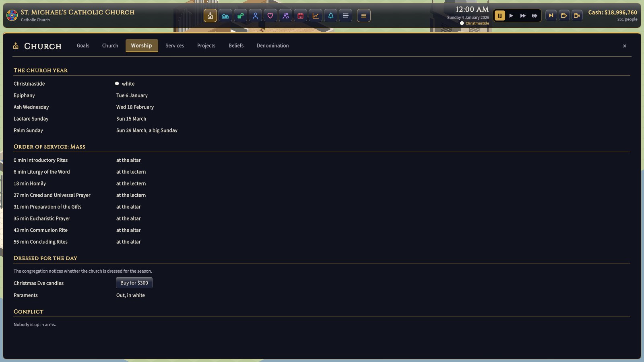Screen dimensions: 644x362
Task: Open the bulleted list icon
Action: [345, 16]
